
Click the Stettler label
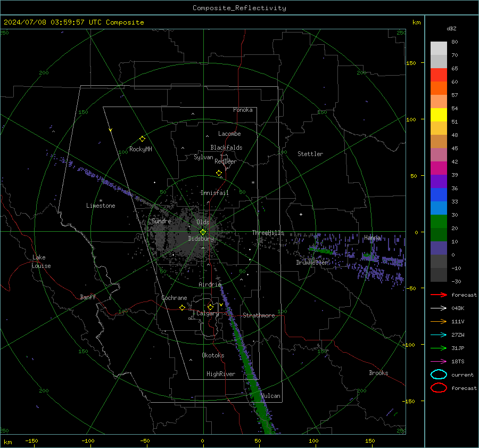coord(310,154)
